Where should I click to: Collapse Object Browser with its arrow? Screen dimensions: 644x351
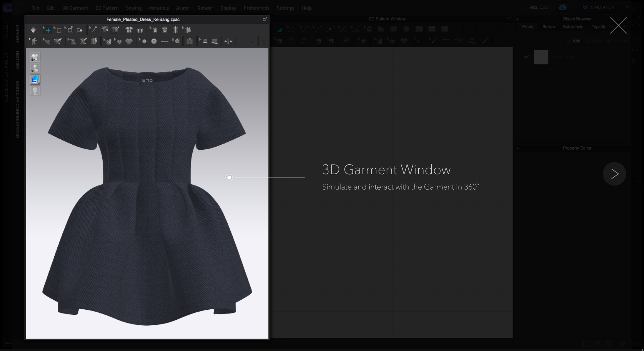518,19
